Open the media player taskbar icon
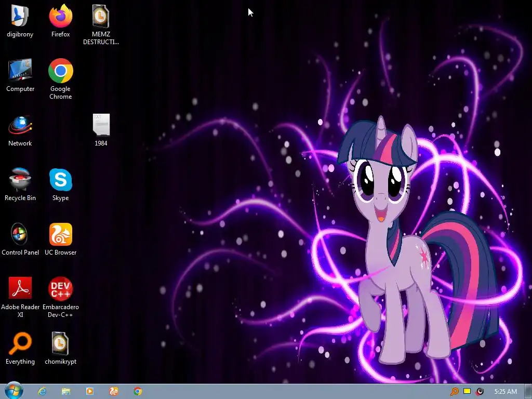 click(90, 391)
